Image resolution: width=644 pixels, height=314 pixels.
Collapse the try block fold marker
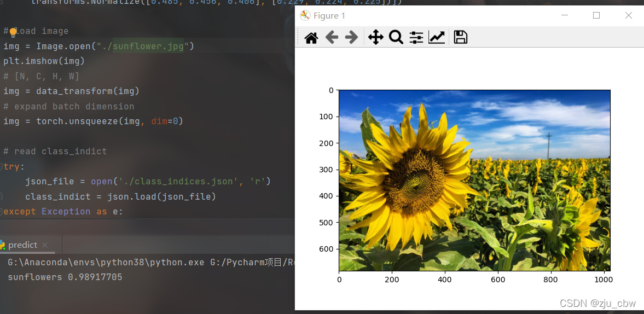pos(2,167)
